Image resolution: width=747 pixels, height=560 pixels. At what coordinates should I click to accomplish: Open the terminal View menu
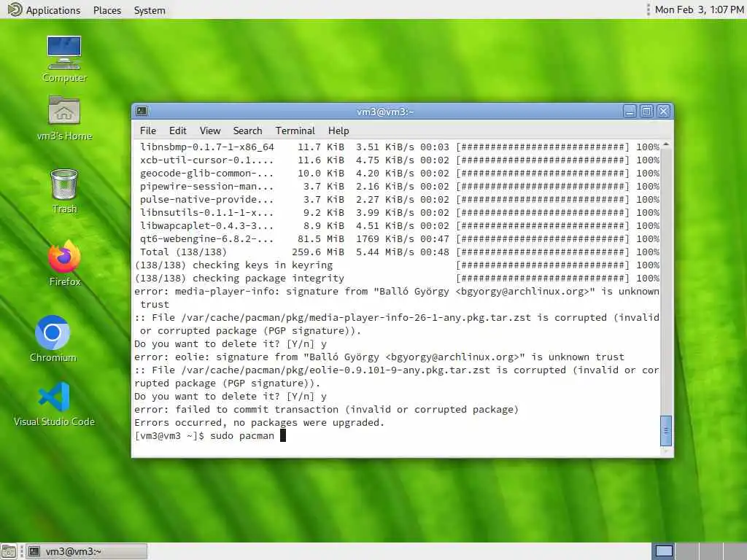coord(210,131)
